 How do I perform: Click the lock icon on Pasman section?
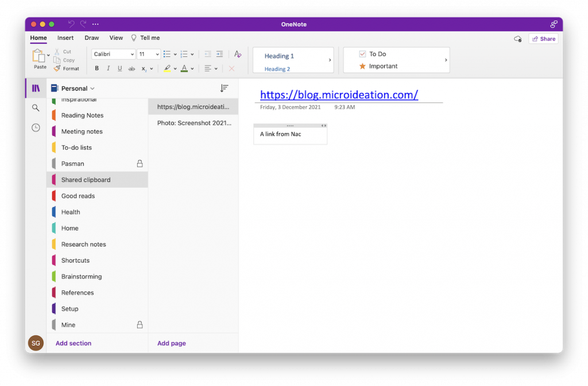tap(140, 164)
